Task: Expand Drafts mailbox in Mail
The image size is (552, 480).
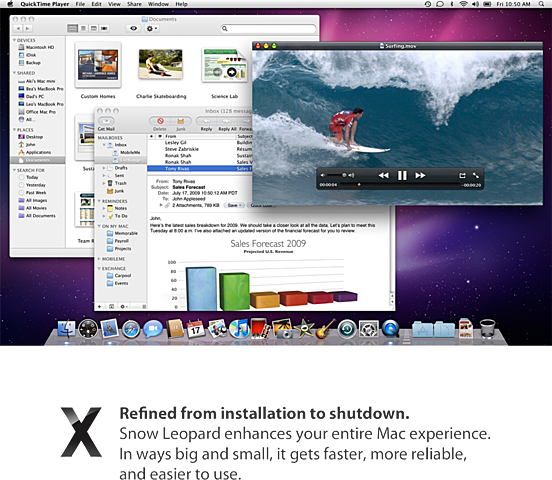Action: tap(104, 168)
